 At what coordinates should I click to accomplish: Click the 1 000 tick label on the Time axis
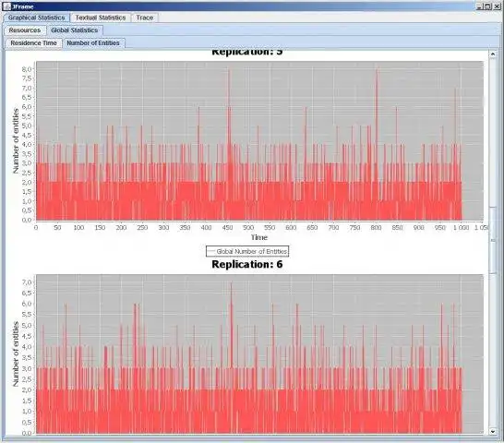point(461,228)
